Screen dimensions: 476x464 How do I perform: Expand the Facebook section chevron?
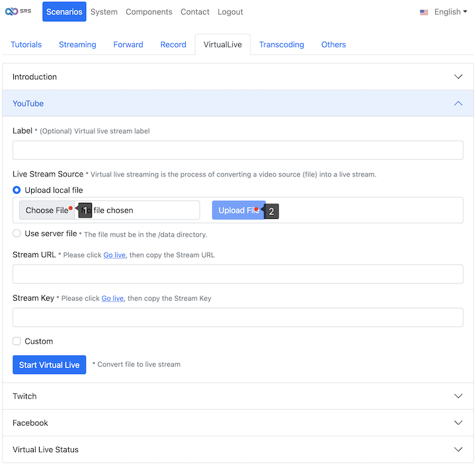(458, 423)
